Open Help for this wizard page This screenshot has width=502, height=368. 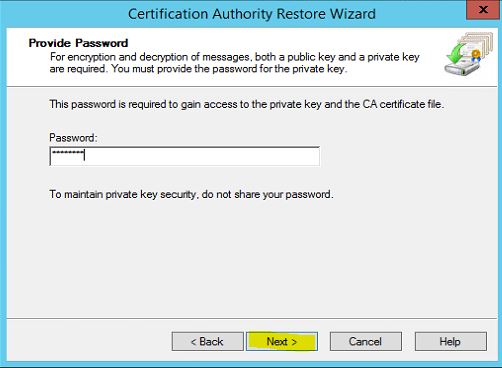pyautogui.click(x=451, y=341)
